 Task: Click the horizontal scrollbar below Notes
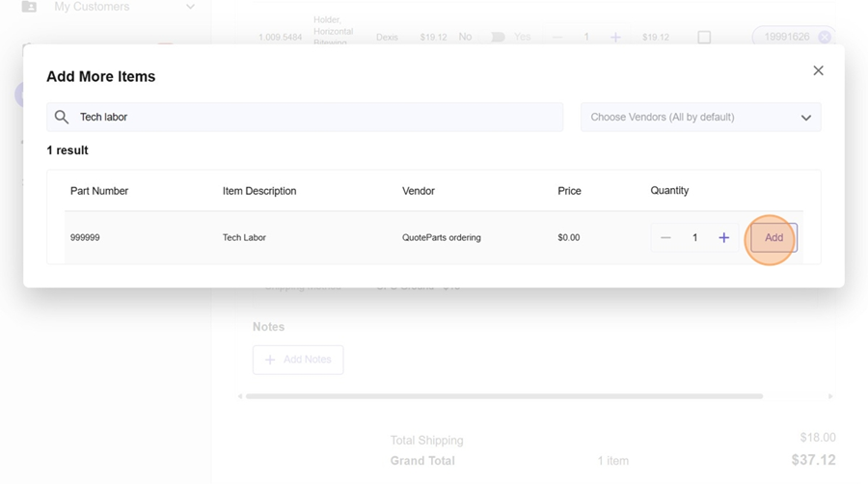point(503,396)
